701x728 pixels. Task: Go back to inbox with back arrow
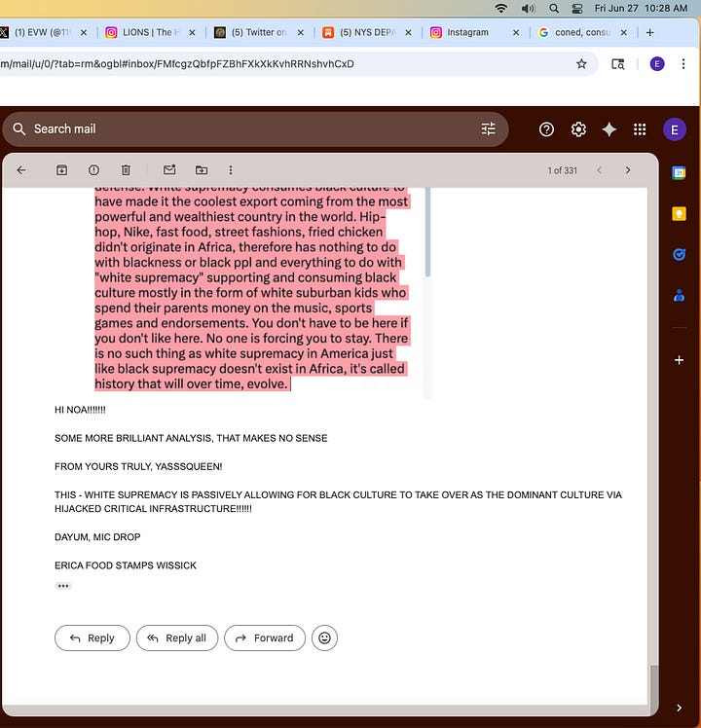point(21,170)
